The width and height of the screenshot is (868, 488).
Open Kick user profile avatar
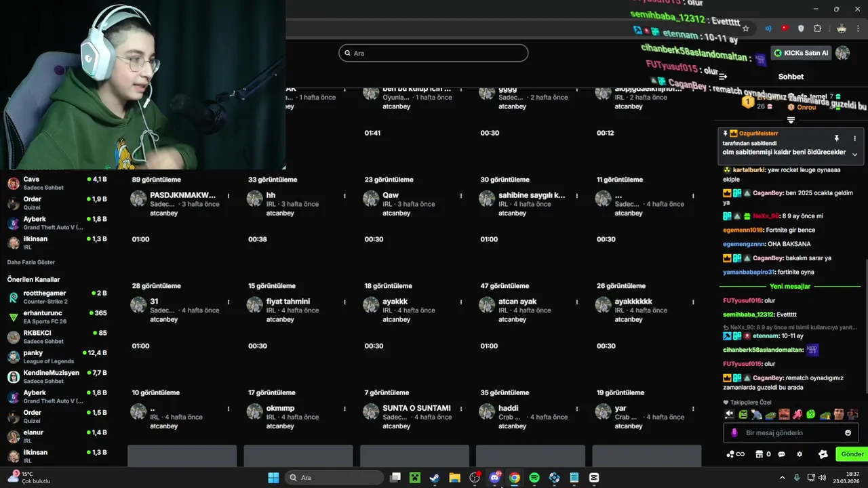tap(843, 53)
